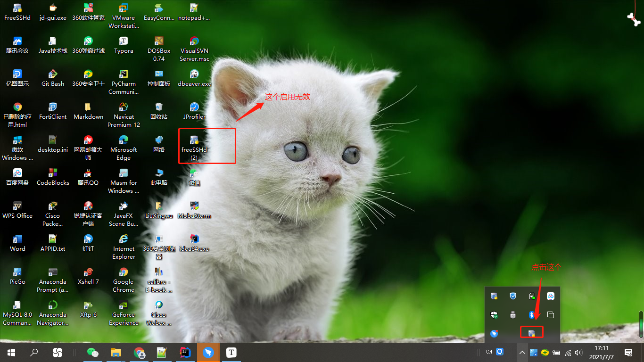Select the LiuXingwu user folder
Image resolution: width=644 pixels, height=362 pixels.
coord(159,210)
